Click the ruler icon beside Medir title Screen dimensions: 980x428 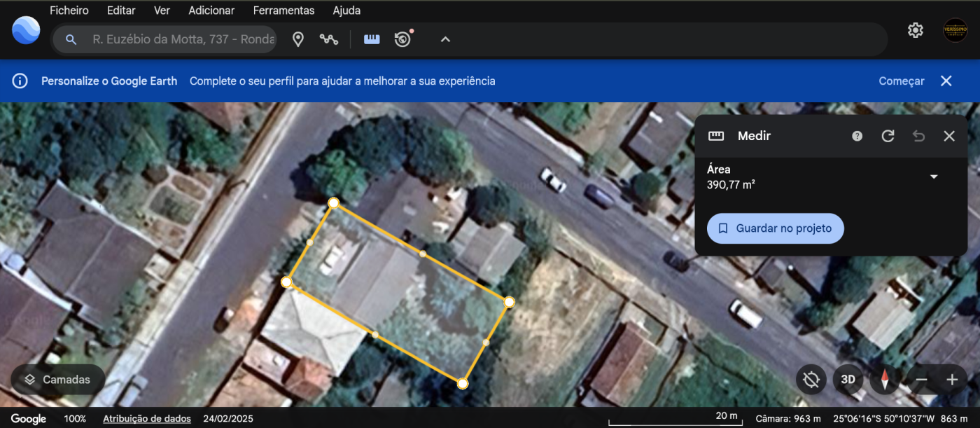pos(716,136)
